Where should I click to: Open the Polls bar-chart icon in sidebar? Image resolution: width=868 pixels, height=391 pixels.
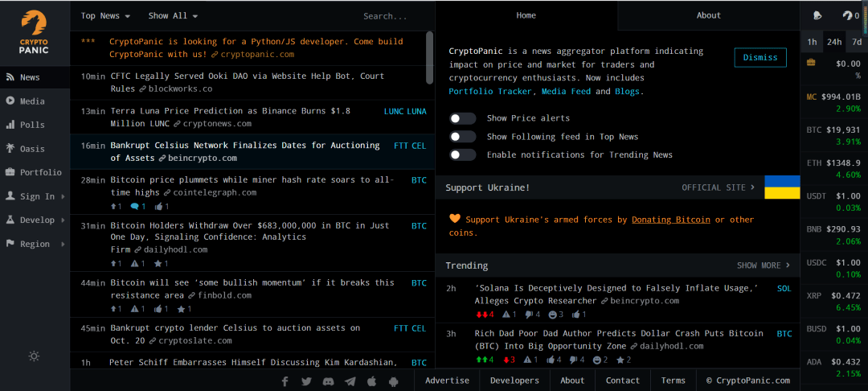10,125
